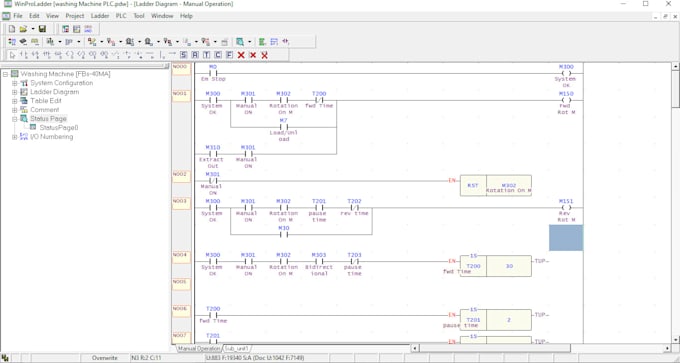Open the File menu
The width and height of the screenshot is (680, 363).
[18, 16]
